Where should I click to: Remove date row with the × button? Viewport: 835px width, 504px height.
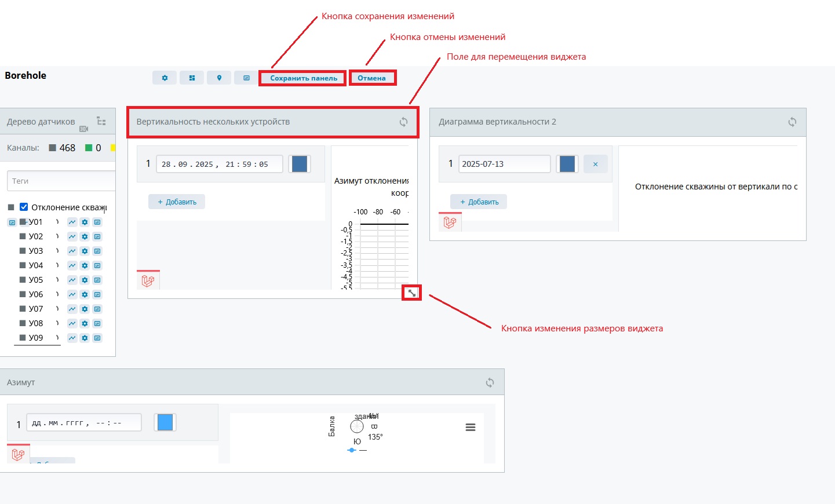click(x=595, y=164)
